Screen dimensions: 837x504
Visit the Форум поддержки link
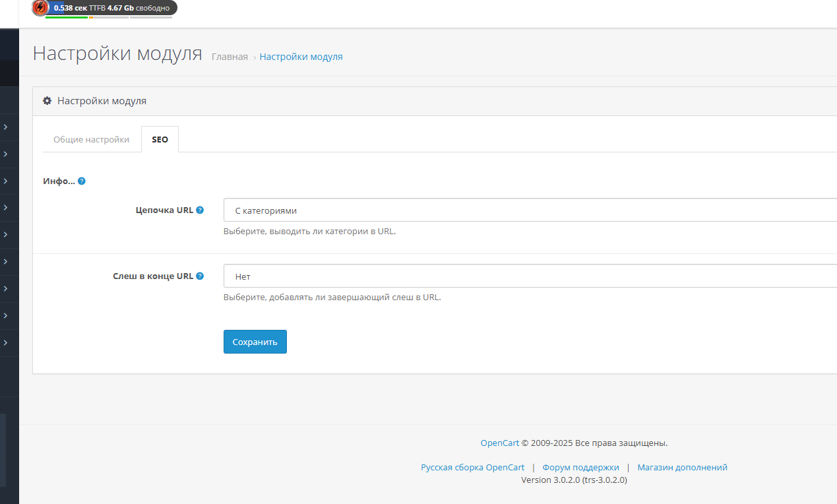(580, 467)
